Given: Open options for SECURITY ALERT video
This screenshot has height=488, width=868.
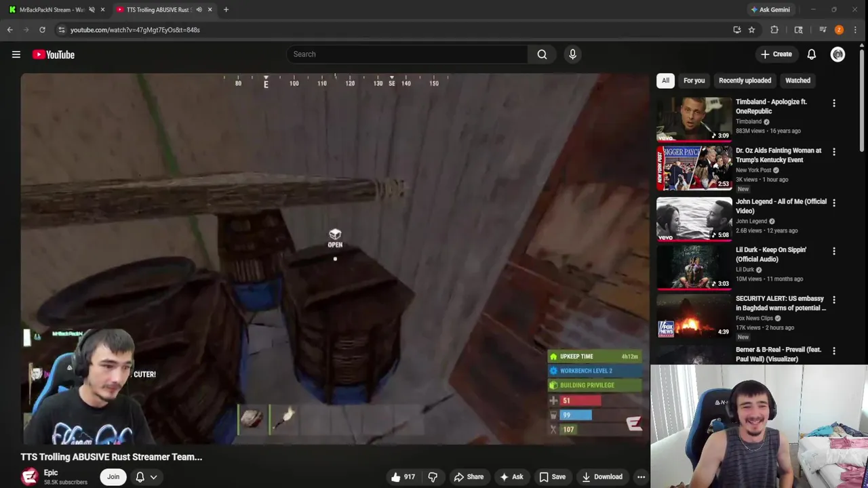Looking at the screenshot, I should 834,300.
